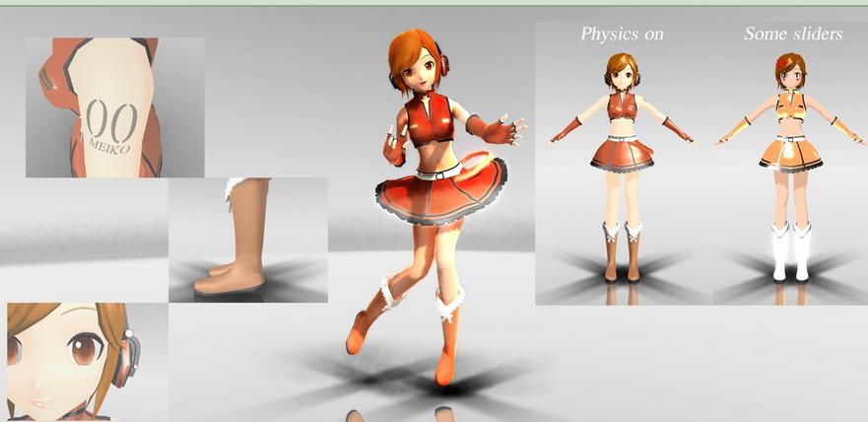This screenshot has width=868, height=422.
Task: Select the orange-outfit model with white boots
Action: click(x=790, y=167)
